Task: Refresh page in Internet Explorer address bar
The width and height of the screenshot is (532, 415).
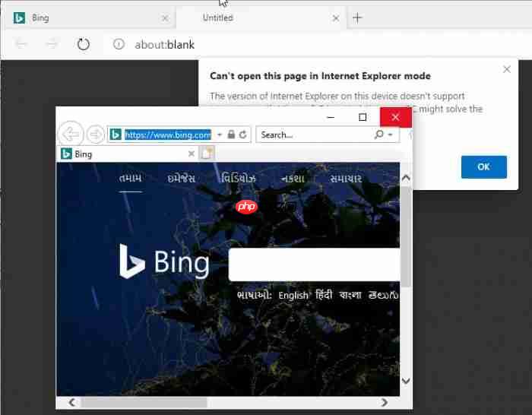Action: pos(242,135)
